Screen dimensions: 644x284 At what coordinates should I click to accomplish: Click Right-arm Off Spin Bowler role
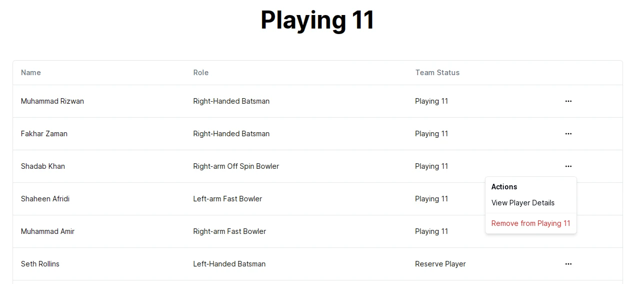coord(236,166)
